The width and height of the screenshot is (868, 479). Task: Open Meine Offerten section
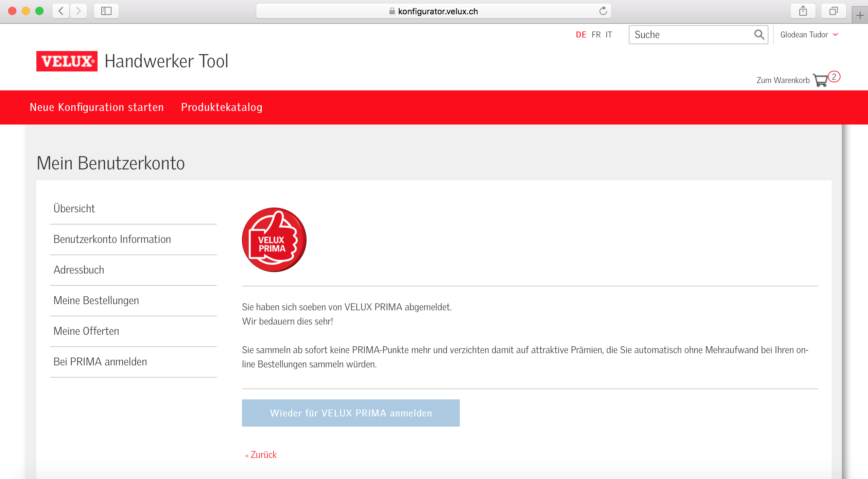point(133,331)
